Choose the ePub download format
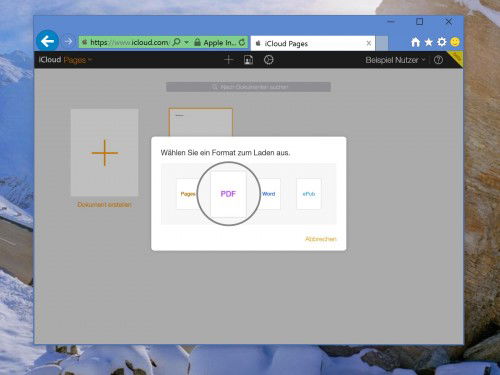 click(309, 194)
